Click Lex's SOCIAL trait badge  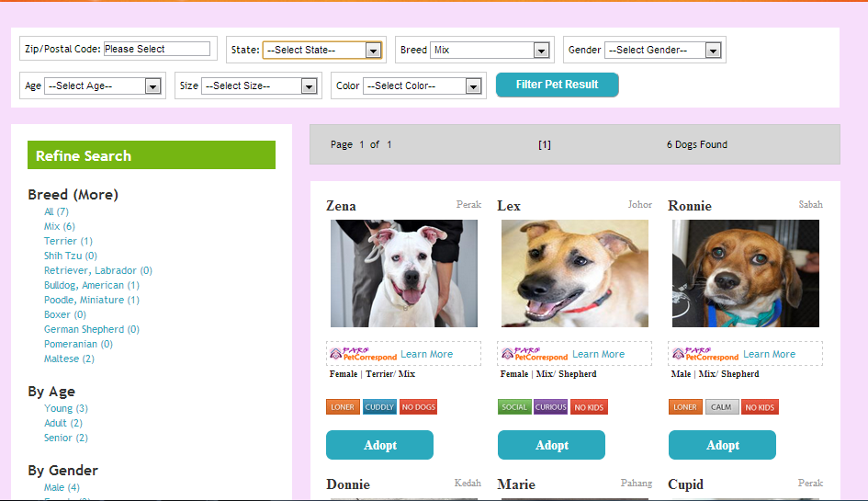point(514,407)
